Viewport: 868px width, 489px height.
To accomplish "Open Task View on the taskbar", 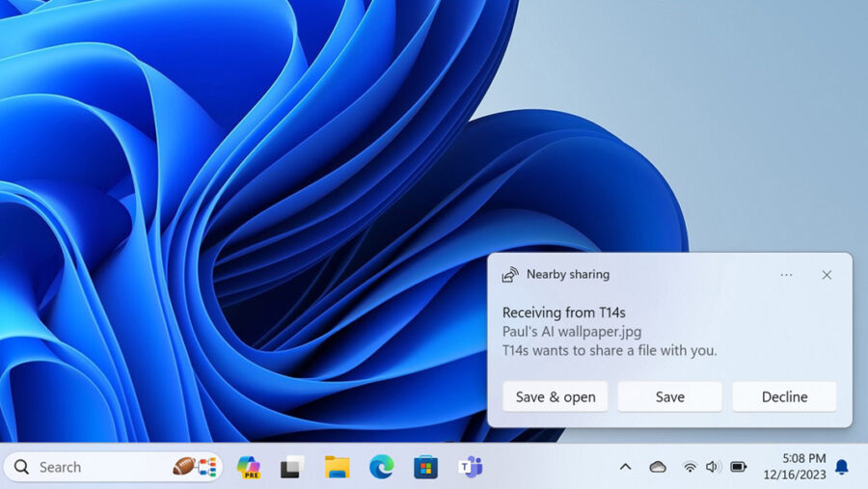I will pyautogui.click(x=292, y=467).
